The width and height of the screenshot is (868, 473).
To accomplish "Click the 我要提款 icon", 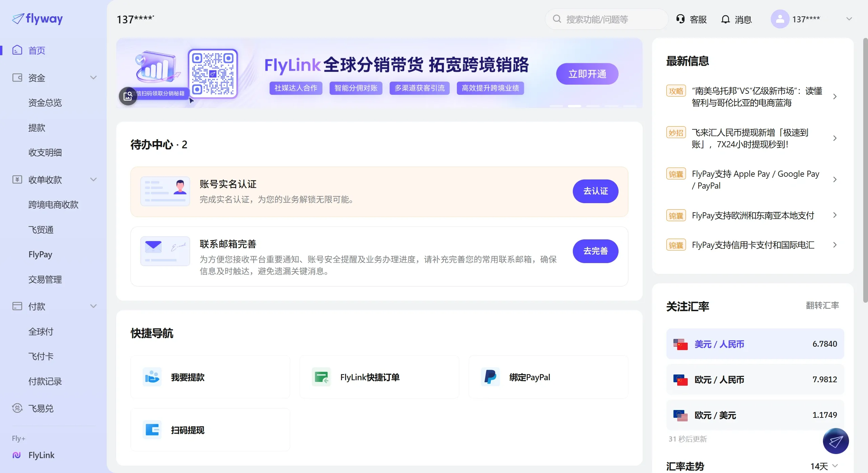I will pyautogui.click(x=152, y=377).
